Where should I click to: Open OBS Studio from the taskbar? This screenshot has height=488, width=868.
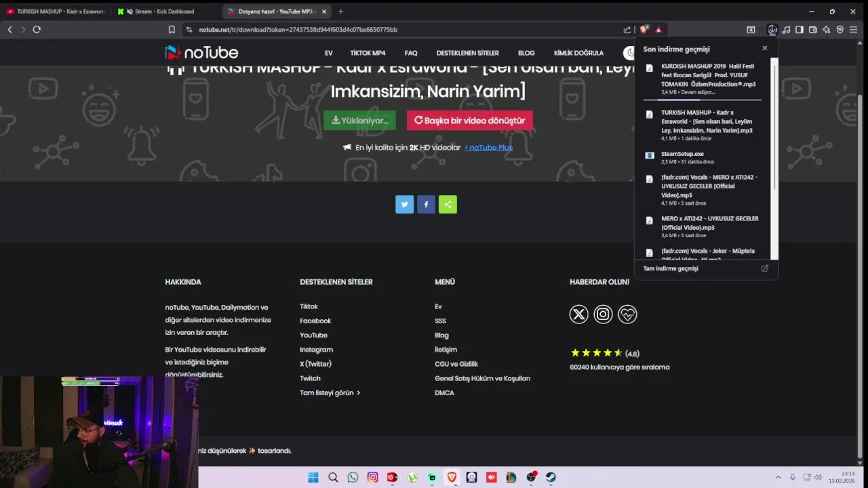[x=531, y=477]
